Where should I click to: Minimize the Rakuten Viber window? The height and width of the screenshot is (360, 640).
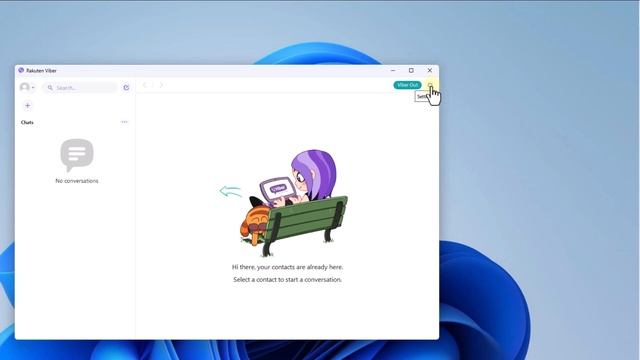(x=393, y=71)
